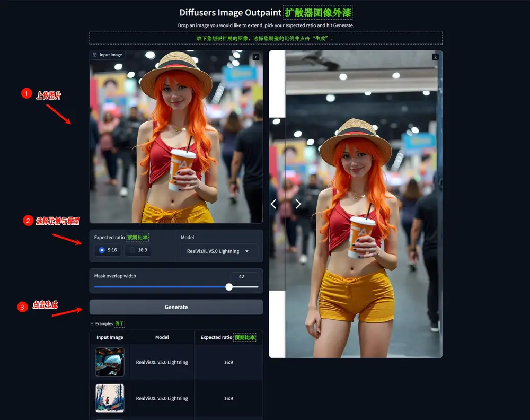This screenshot has width=530, height=420.
Task: Remove the uploaded input image
Action: [x=256, y=57]
